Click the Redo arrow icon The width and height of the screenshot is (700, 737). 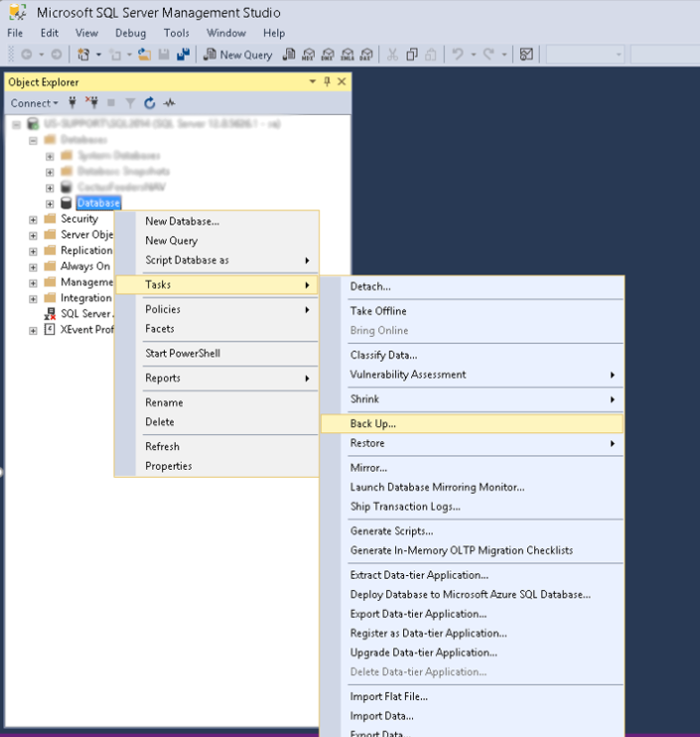coord(489,55)
